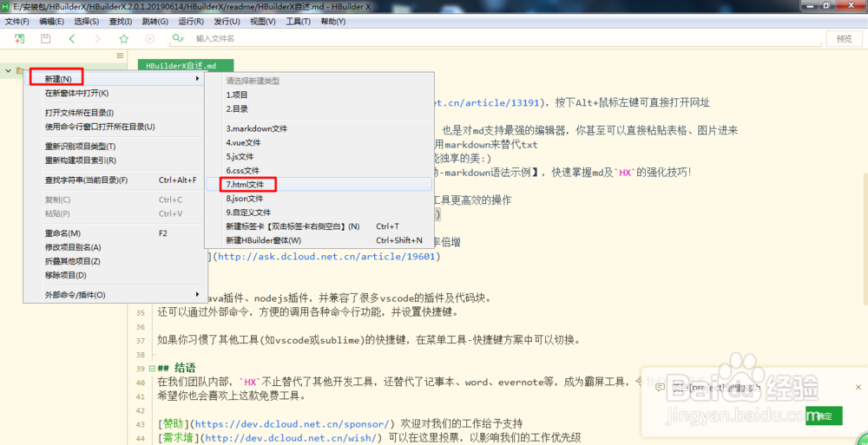Expand the 新建(N) submenu arrow
Image resolution: width=868 pixels, height=445 pixels.
click(197, 79)
